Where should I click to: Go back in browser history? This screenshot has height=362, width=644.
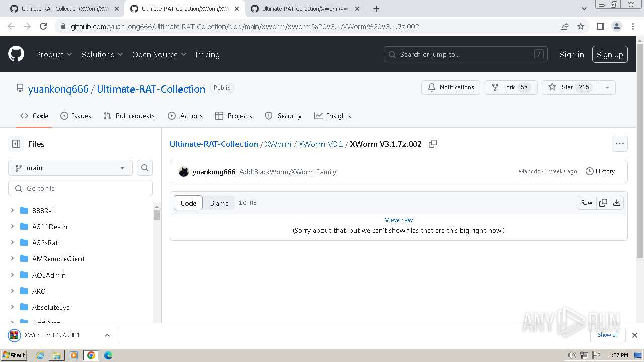12,26
